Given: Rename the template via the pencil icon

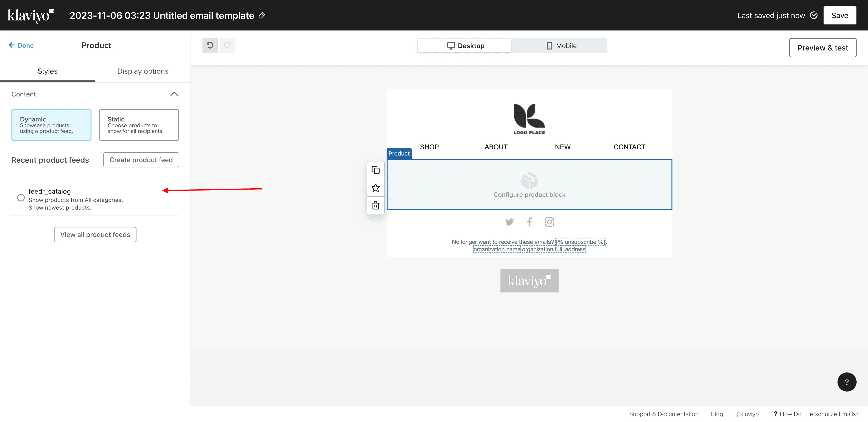Looking at the screenshot, I should (x=262, y=15).
